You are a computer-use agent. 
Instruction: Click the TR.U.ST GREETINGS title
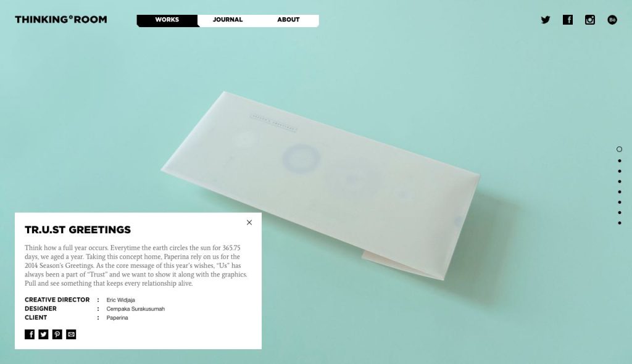pyautogui.click(x=78, y=230)
